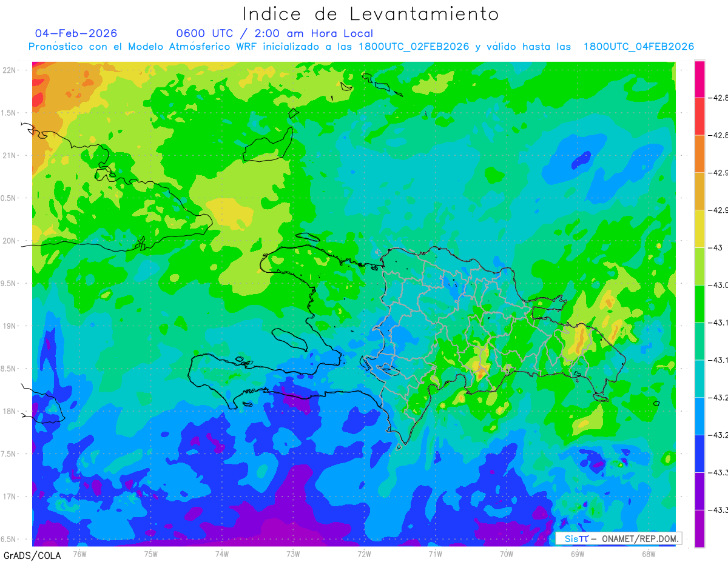Click the '71W' longitude label

(435, 554)
